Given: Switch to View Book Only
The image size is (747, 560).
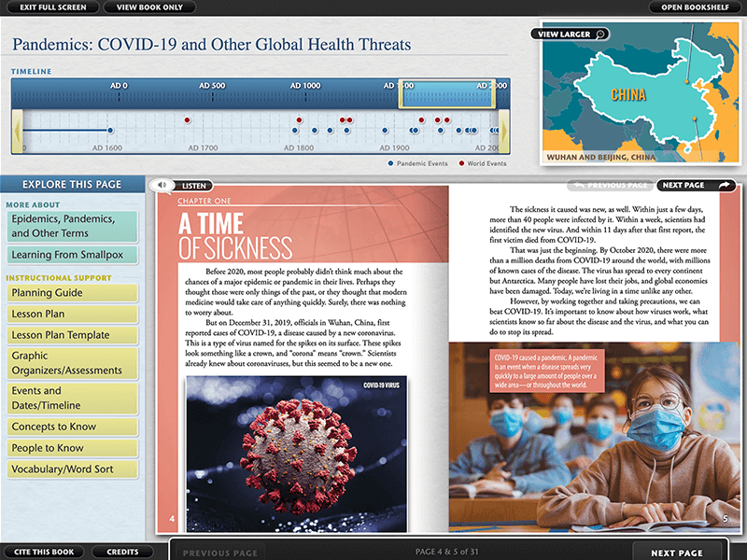Looking at the screenshot, I should [x=149, y=7].
